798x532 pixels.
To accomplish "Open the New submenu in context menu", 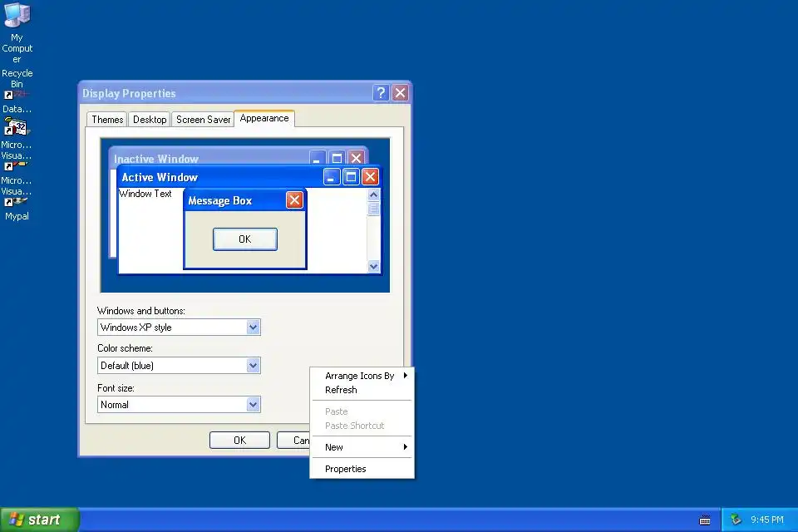I will tap(362, 447).
